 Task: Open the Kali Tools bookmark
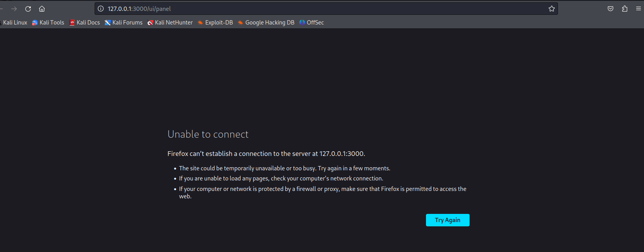coord(48,23)
